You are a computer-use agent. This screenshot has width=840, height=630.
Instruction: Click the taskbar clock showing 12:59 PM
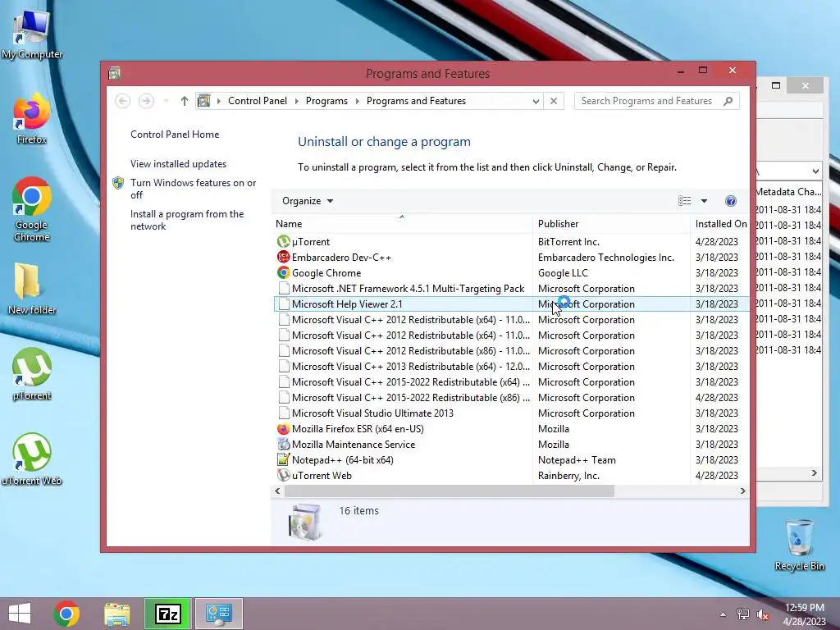point(804,614)
